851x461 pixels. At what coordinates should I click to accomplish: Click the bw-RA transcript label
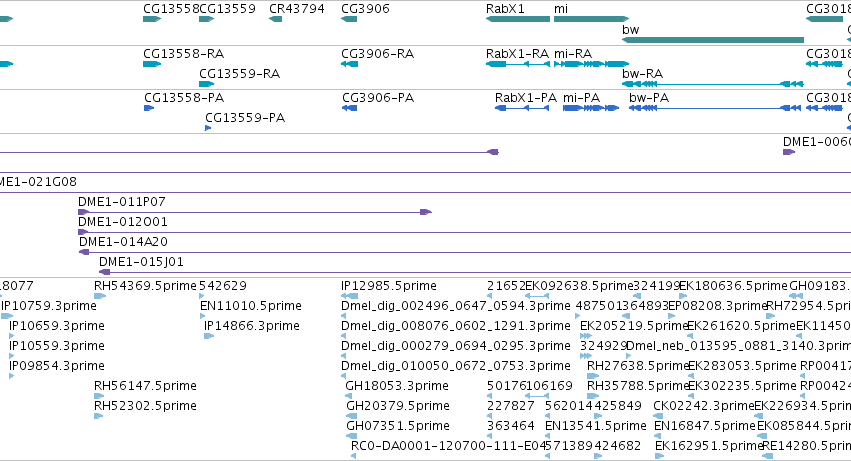[x=643, y=74]
